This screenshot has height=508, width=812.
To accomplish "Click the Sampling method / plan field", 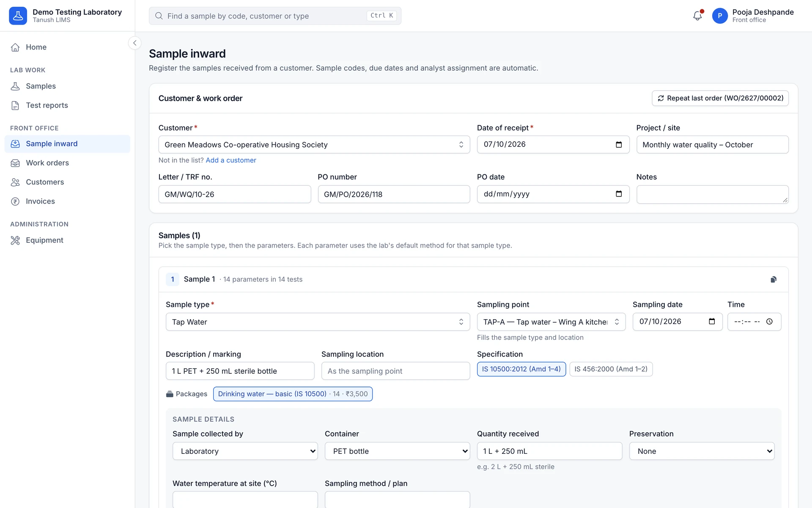I will (x=397, y=500).
